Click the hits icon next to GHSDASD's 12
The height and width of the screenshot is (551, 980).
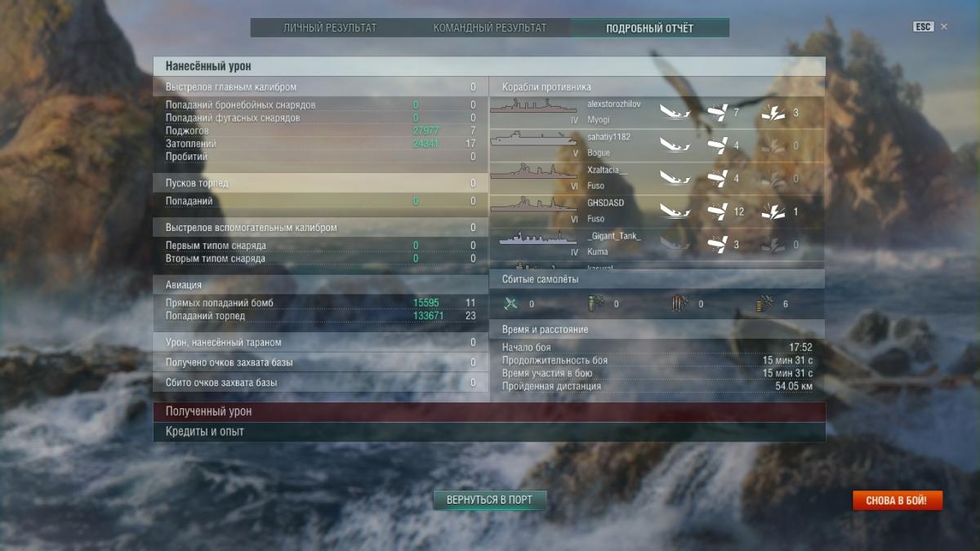[x=717, y=211]
